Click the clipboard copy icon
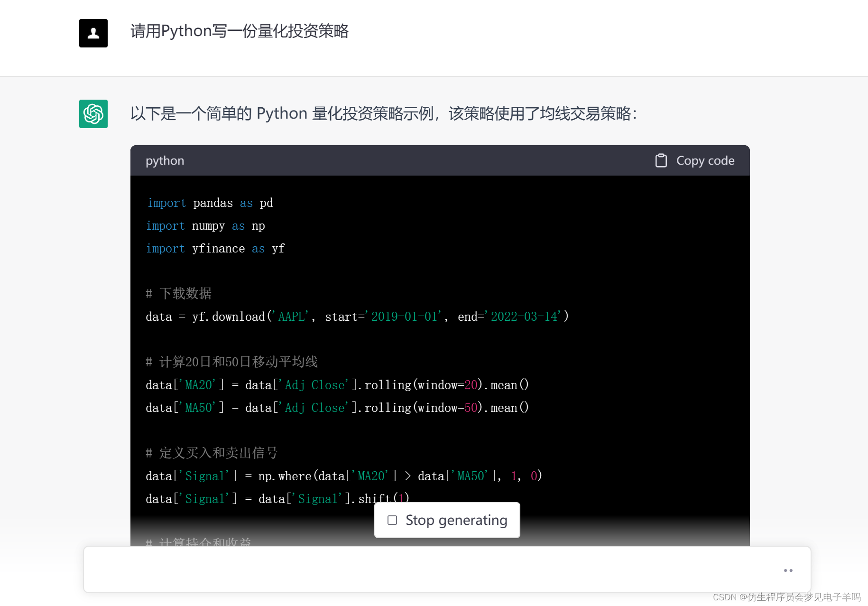This screenshot has width=868, height=606. click(x=661, y=160)
